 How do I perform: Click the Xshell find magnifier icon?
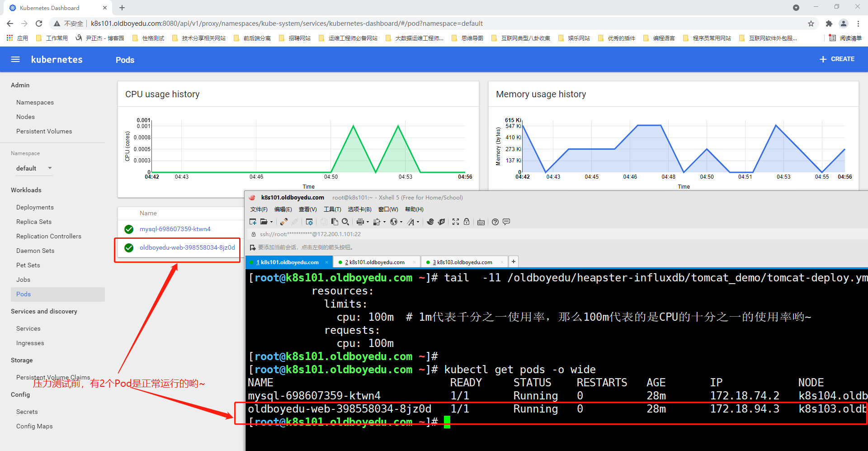point(345,222)
